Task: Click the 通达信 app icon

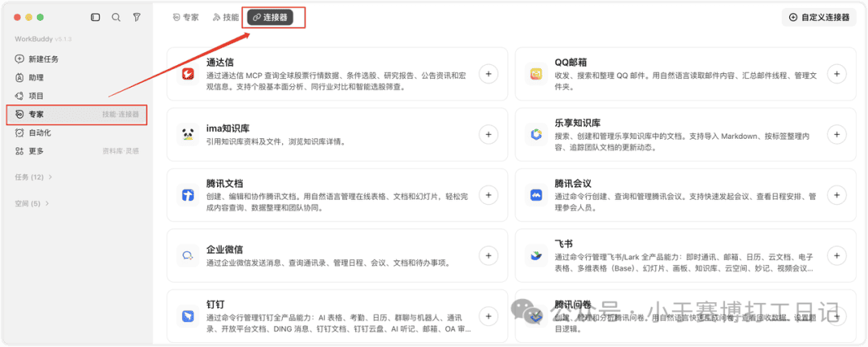Action: 187,74
